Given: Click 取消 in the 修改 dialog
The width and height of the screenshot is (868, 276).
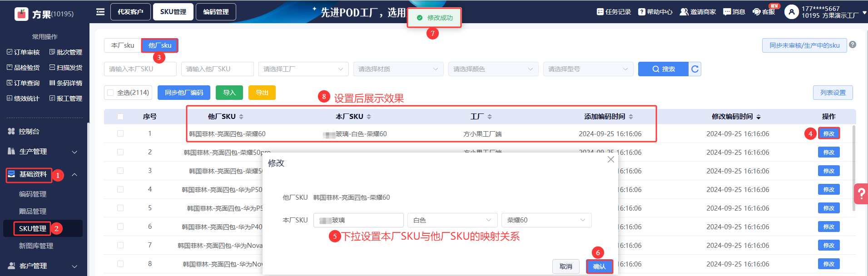Looking at the screenshot, I should [x=566, y=266].
